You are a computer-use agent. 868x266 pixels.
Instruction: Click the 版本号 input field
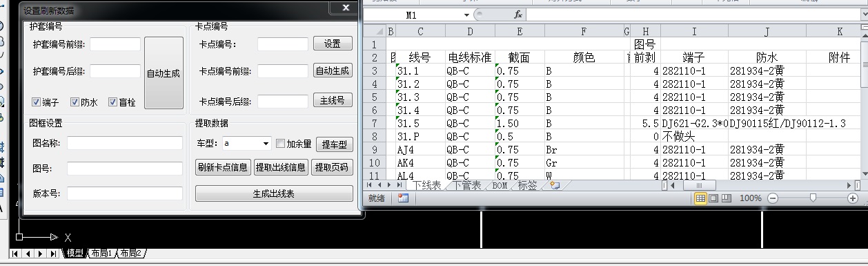pyautogui.click(x=125, y=193)
